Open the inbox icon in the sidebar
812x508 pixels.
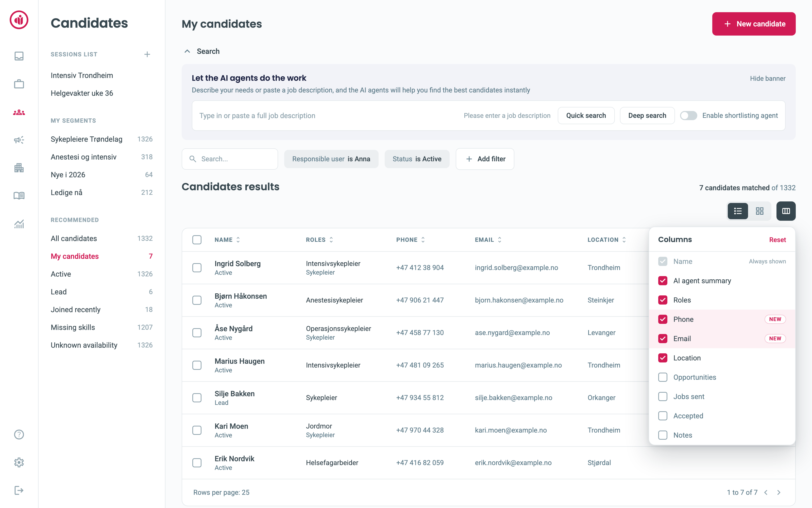tap(19, 56)
